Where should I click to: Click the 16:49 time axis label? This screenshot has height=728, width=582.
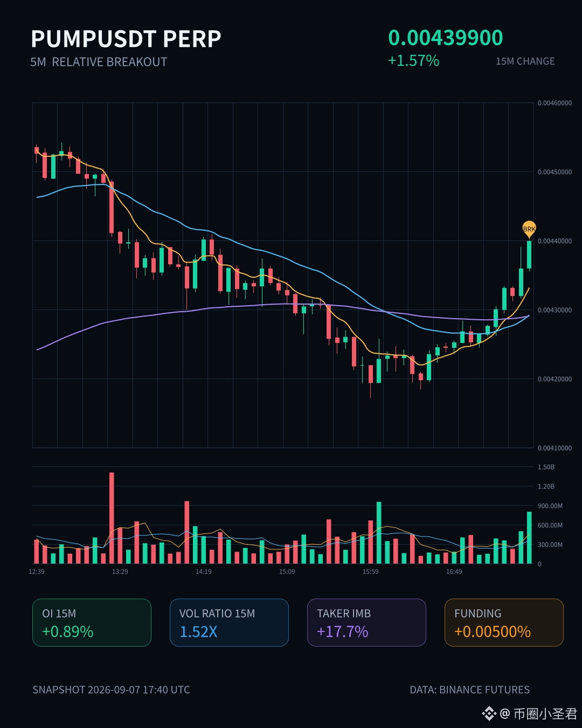pos(454,572)
